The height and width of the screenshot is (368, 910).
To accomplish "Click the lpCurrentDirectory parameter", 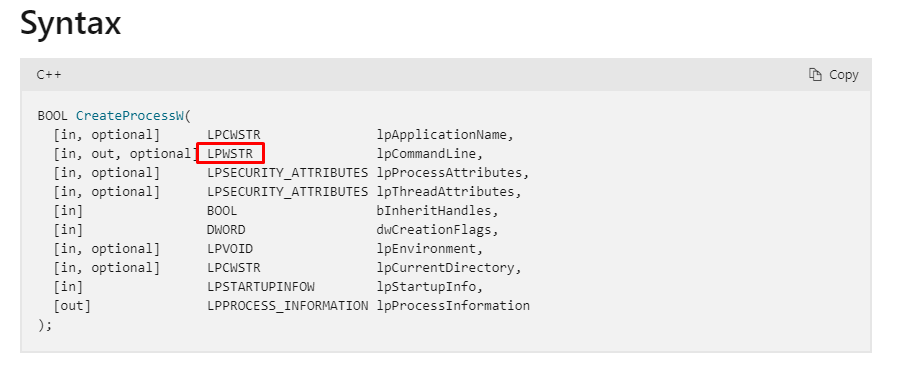I will (446, 268).
